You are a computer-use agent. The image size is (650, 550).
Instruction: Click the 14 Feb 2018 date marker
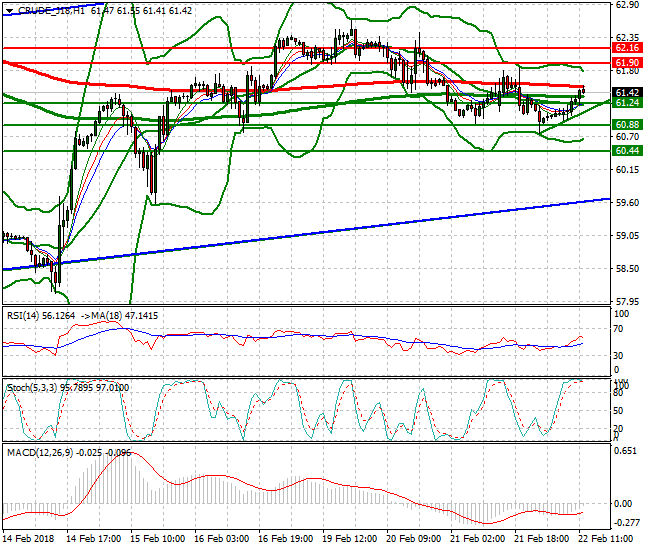29,538
